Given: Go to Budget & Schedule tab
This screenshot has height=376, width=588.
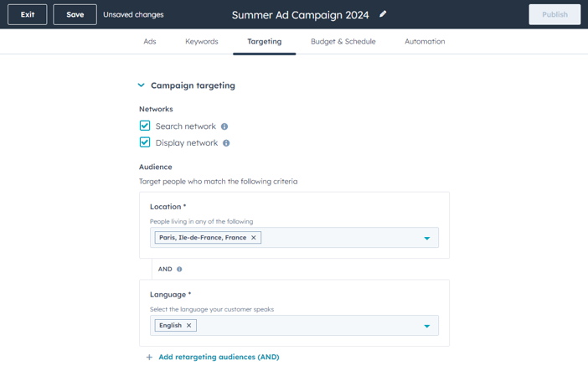Looking at the screenshot, I should pos(343,42).
